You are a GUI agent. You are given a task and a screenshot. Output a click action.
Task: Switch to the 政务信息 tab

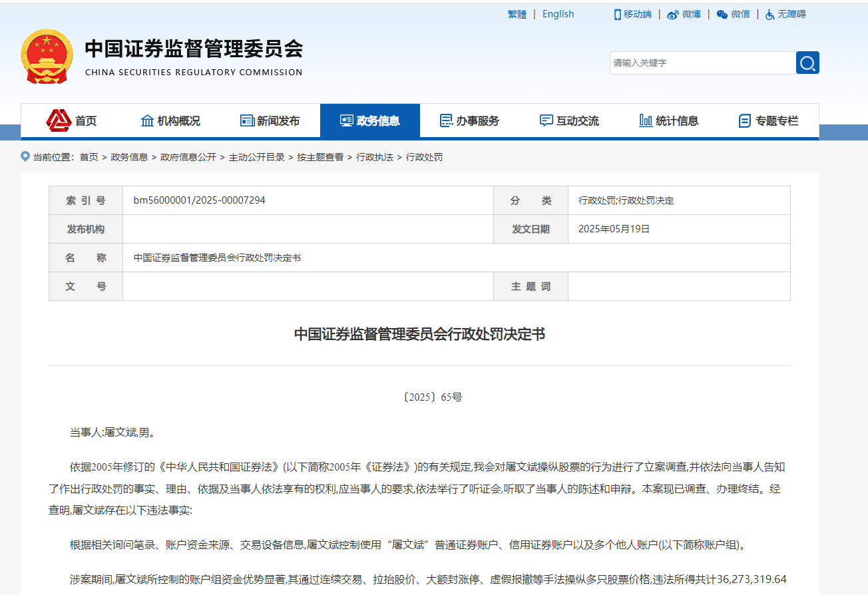click(x=369, y=120)
